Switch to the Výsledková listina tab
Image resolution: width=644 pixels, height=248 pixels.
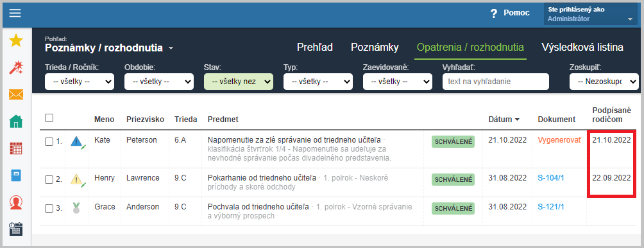pos(582,48)
